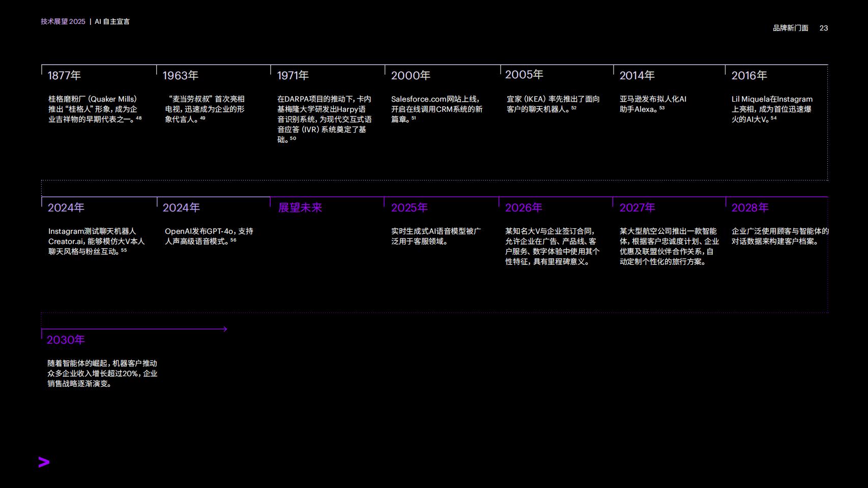The height and width of the screenshot is (488, 868).
Task: Select the 2024年 heading above Instagram text
Action: tap(66, 207)
